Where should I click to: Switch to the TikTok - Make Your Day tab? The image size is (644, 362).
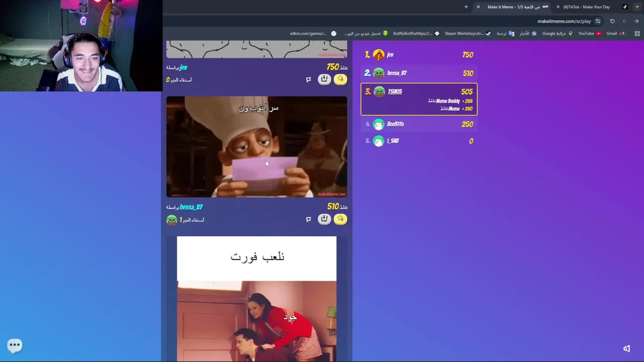[592, 7]
